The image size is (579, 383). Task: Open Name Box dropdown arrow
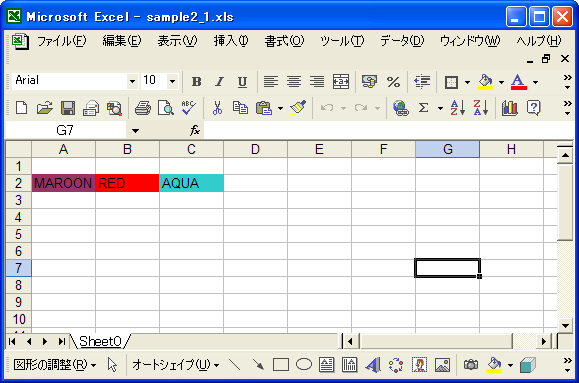[135, 130]
